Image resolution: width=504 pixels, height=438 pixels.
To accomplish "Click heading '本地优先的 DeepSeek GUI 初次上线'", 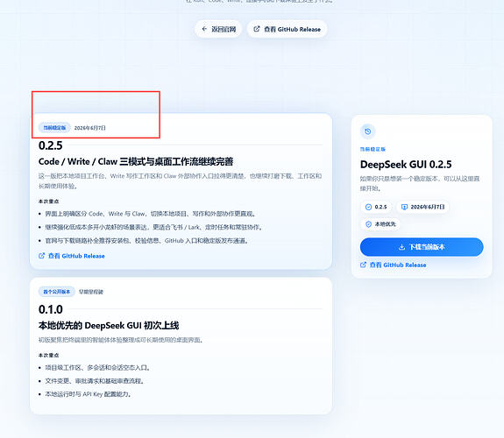I will tap(109, 326).
